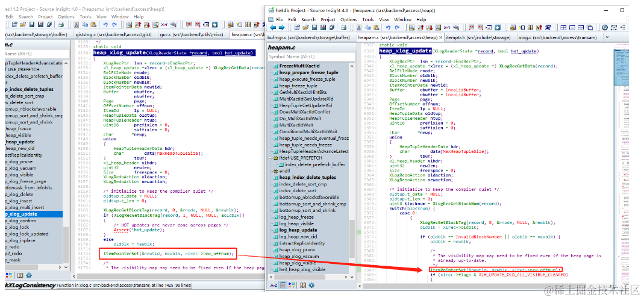Click the Symbol Name search field
This screenshot has height=300, width=644.
click(x=310, y=56)
